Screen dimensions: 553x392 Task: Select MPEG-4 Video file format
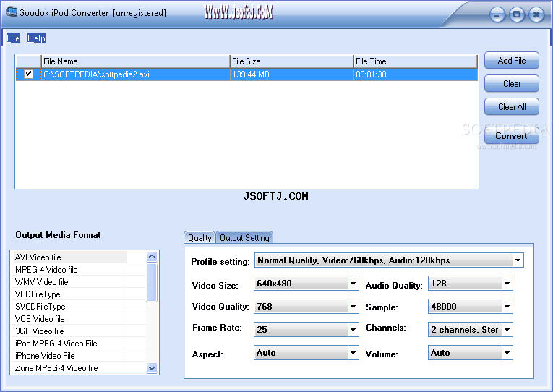coord(70,270)
